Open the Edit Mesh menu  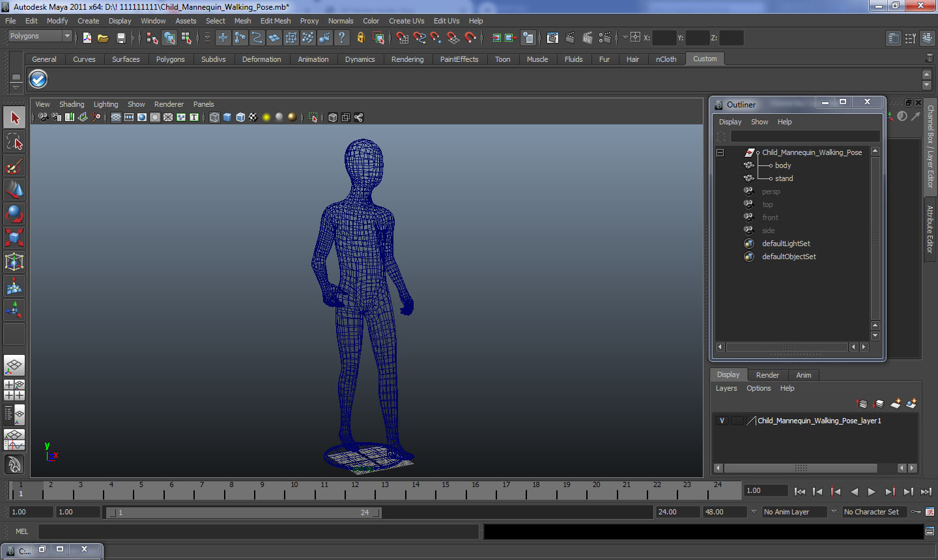(276, 21)
